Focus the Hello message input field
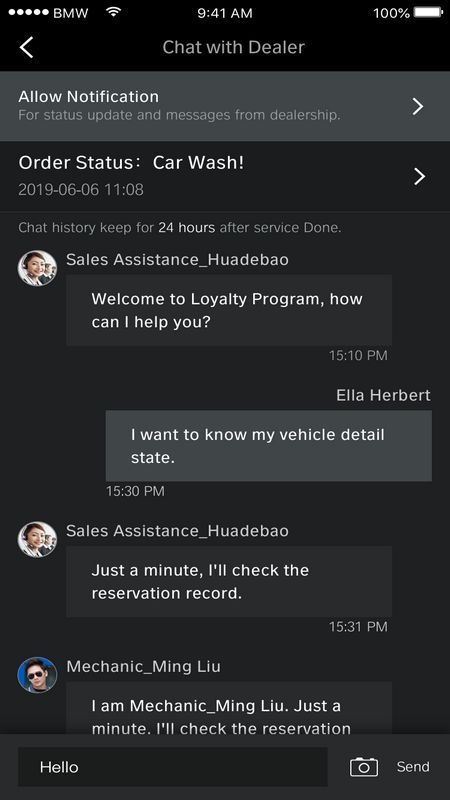 172,767
